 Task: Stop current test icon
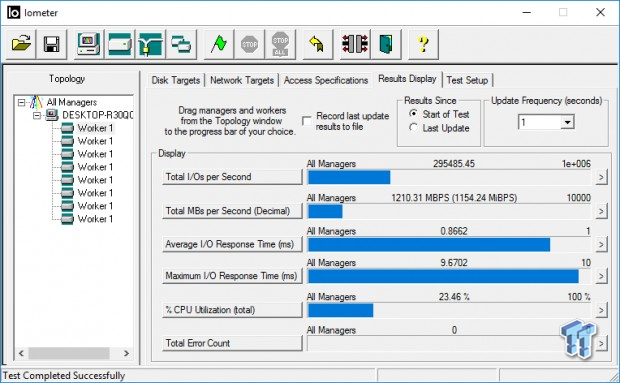pos(249,44)
